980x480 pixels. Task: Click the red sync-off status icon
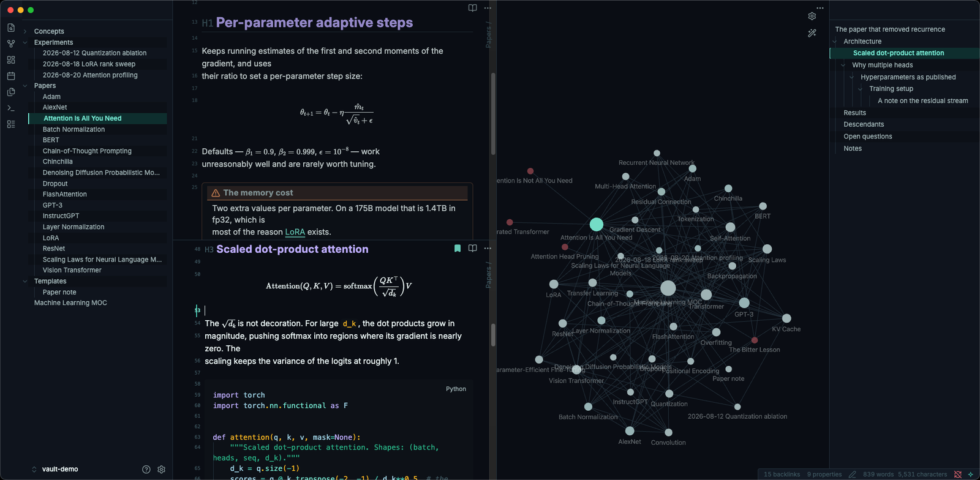[958, 474]
